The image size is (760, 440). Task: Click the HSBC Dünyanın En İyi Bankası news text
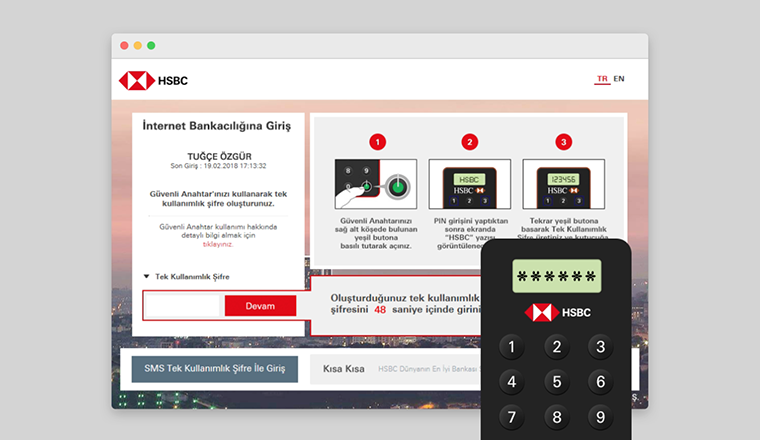coord(428,369)
